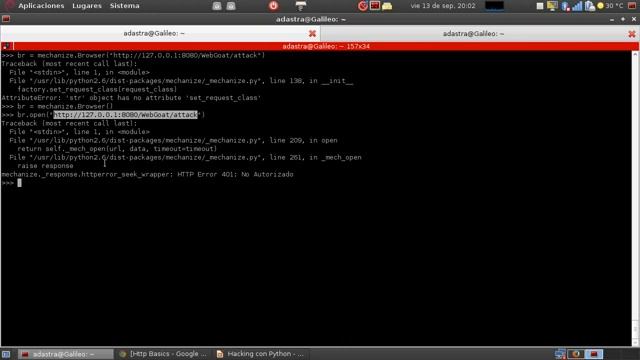Open the Lugares menu

(87, 6)
